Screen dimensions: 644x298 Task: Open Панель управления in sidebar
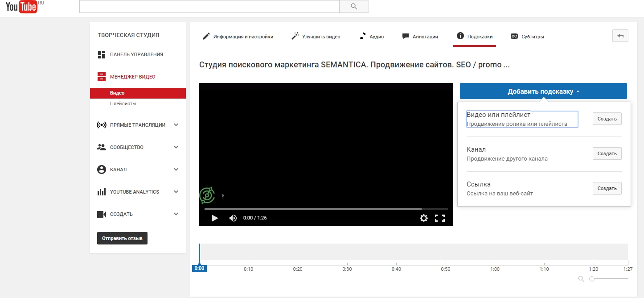pyautogui.click(x=136, y=54)
